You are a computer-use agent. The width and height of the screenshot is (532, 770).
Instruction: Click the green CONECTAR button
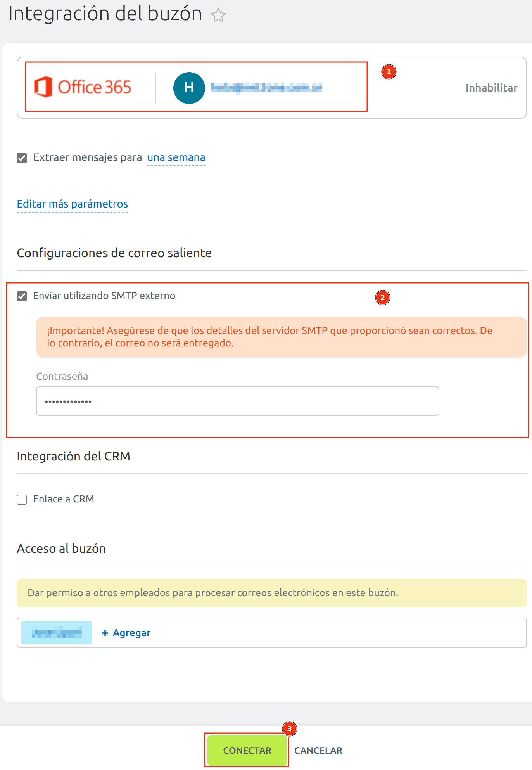(x=247, y=750)
